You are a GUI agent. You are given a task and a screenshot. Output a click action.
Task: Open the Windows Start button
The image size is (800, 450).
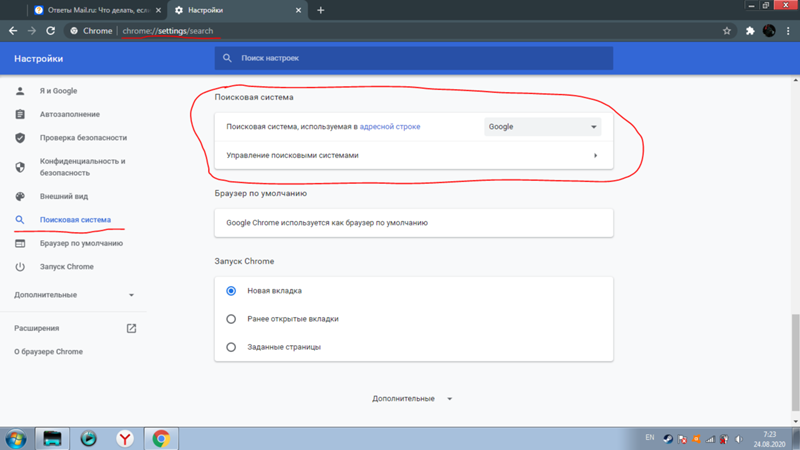(16, 439)
